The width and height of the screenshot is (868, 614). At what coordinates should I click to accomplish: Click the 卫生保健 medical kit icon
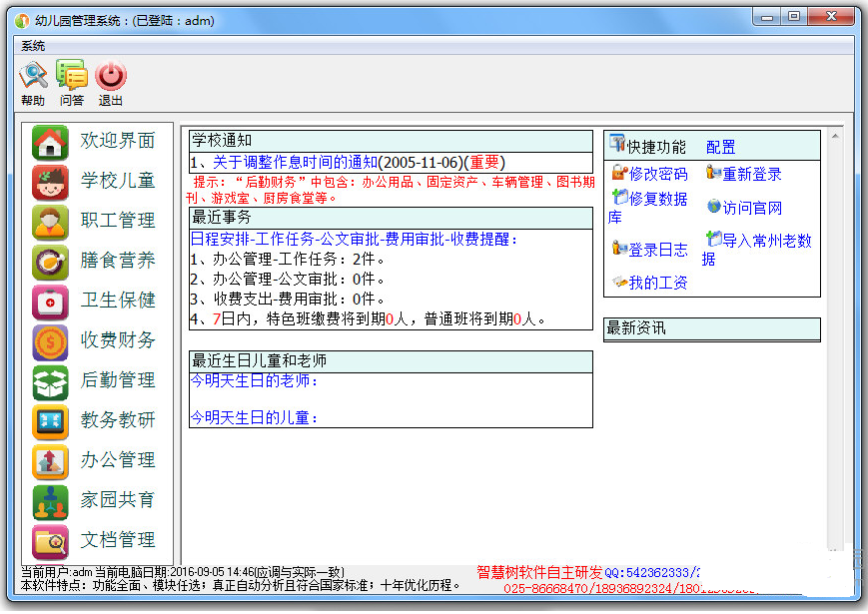(x=50, y=303)
